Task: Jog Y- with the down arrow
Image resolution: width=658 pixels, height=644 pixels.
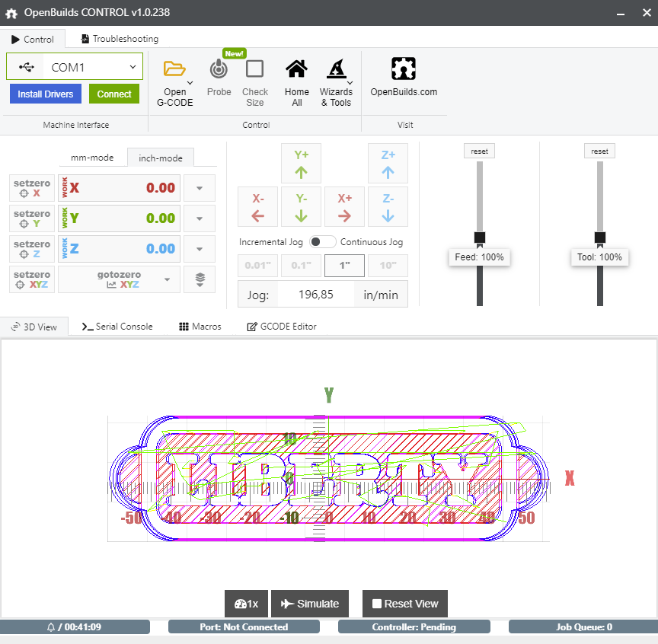Action: pos(302,207)
